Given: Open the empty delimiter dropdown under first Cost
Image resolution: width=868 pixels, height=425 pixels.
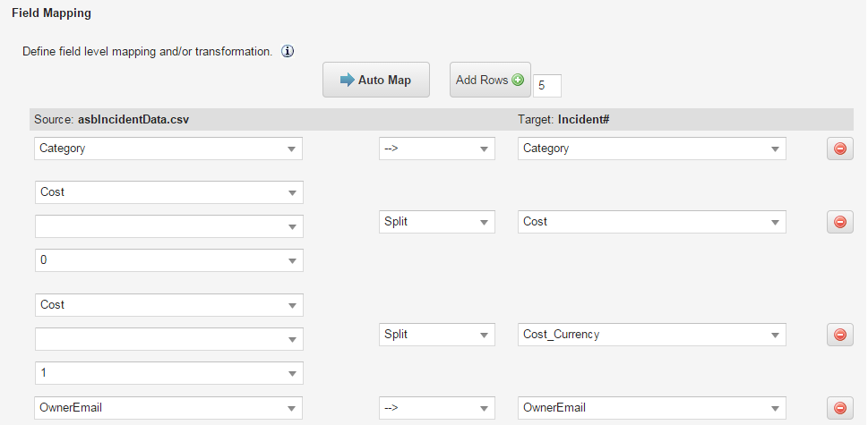Looking at the screenshot, I should click(x=168, y=226).
